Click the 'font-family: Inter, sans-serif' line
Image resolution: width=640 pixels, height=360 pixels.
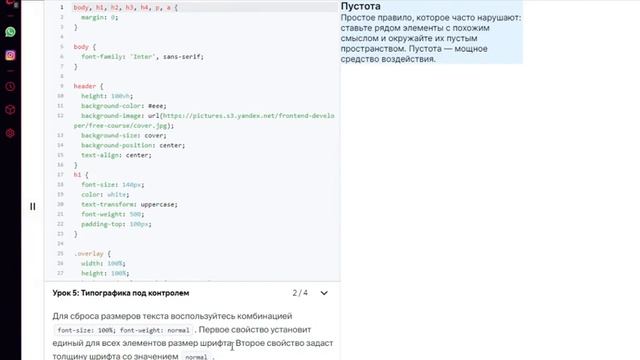click(x=142, y=57)
